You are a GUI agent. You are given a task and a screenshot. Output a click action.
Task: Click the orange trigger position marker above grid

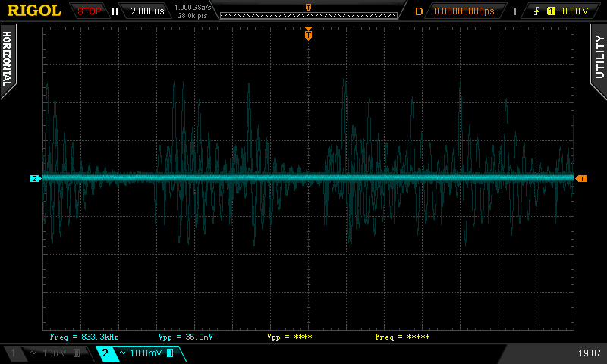(308, 34)
